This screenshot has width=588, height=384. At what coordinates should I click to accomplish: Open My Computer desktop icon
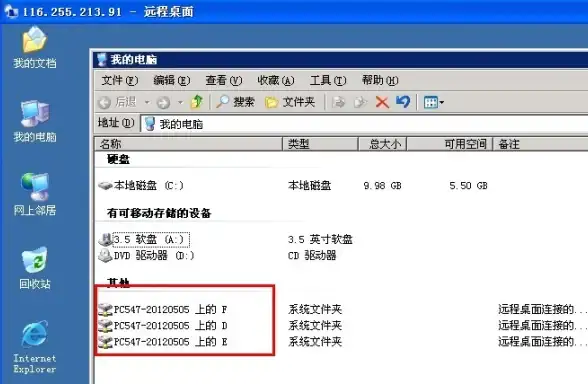tap(34, 121)
